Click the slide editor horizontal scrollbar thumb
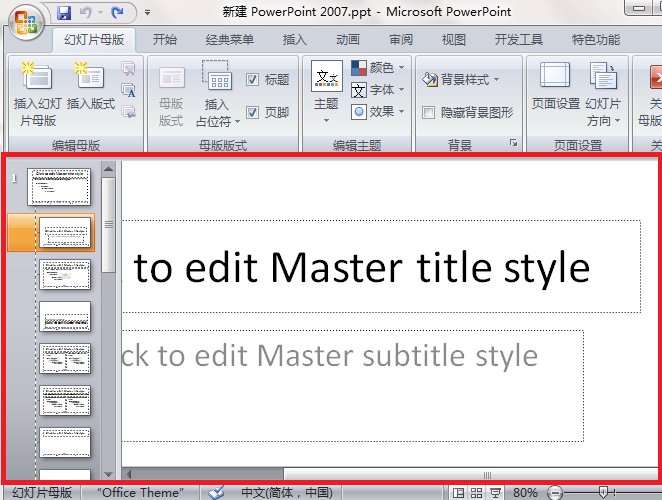Screen dimensions: 662x500 tap(471, 475)
